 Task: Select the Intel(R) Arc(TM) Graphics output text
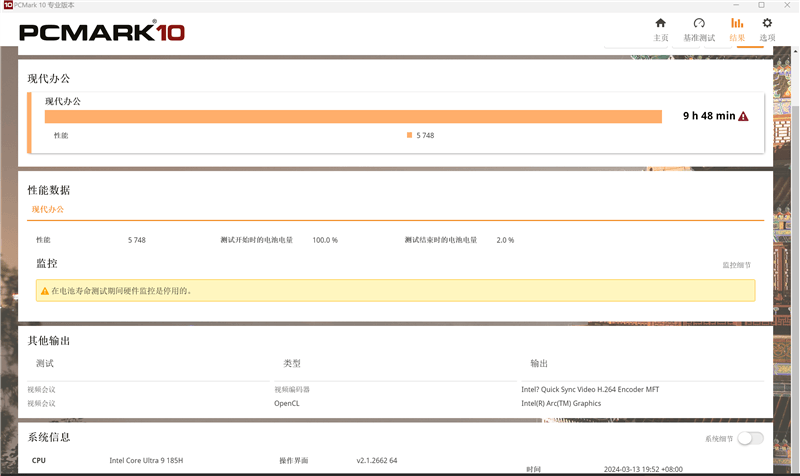(561, 403)
